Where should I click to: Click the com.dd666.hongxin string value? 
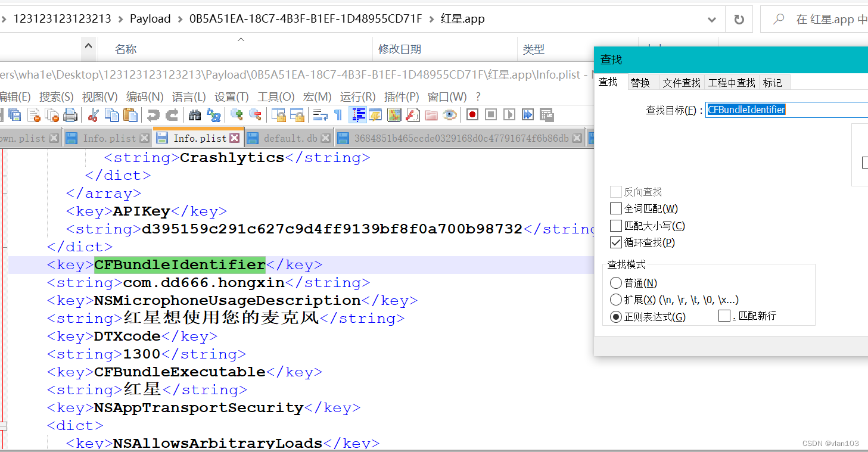pos(204,283)
